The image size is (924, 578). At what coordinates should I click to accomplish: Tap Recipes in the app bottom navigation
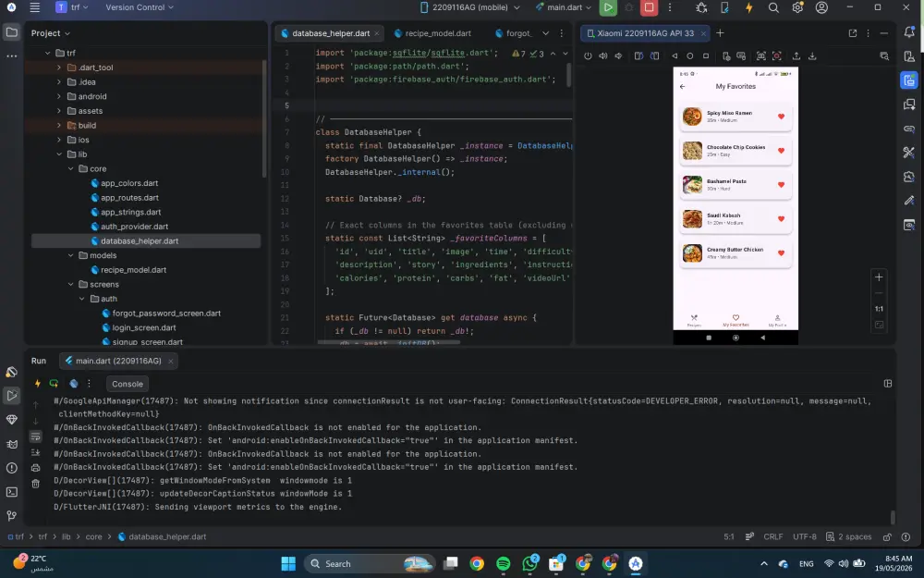coord(694,320)
